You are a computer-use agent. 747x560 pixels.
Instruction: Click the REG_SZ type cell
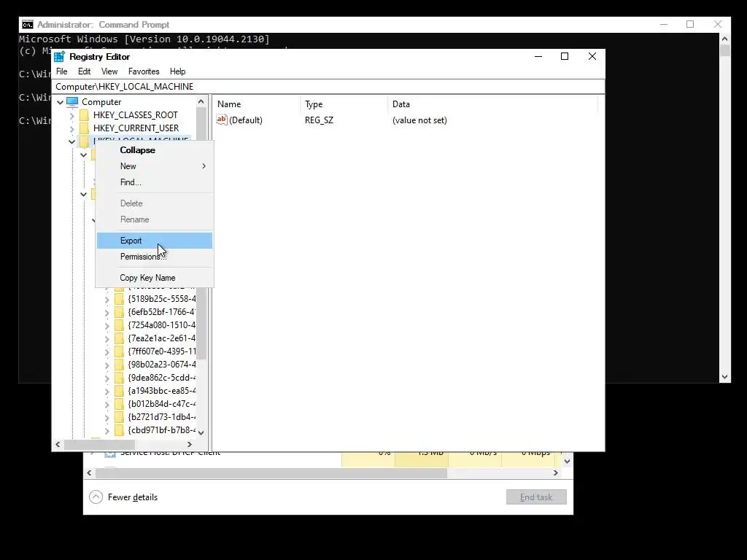[x=319, y=120]
